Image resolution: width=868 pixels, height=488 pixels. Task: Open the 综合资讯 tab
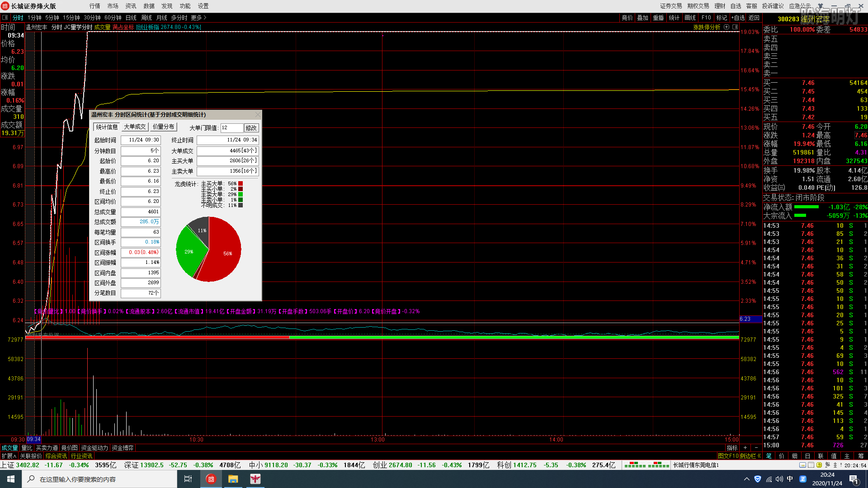pyautogui.click(x=56, y=456)
